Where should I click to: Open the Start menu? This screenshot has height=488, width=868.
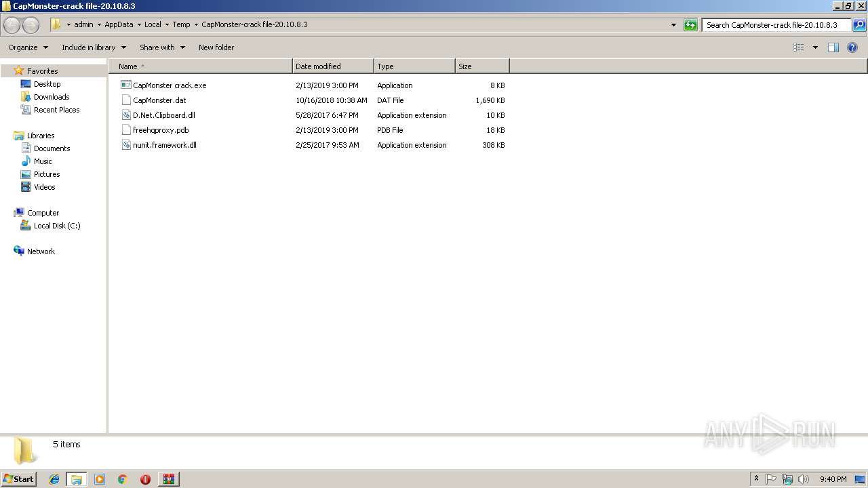[x=19, y=479]
